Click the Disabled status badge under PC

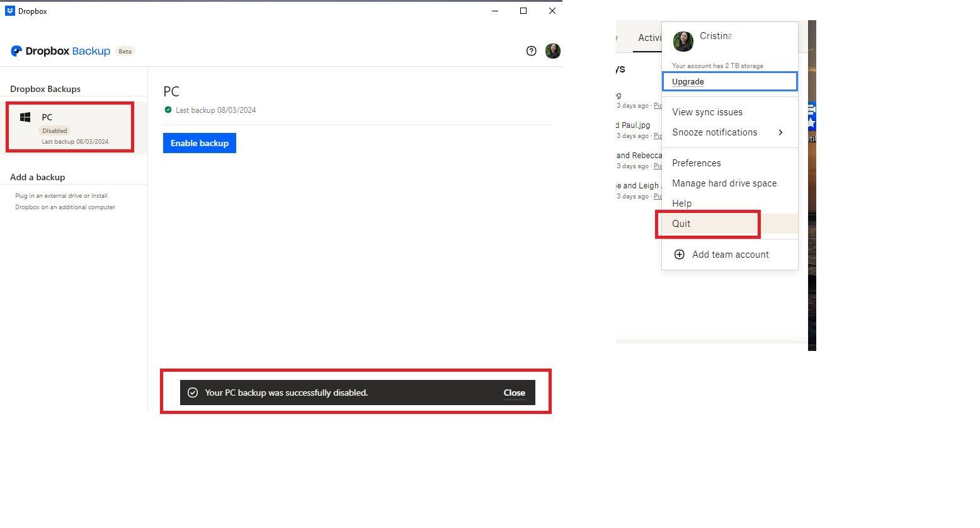tap(55, 130)
